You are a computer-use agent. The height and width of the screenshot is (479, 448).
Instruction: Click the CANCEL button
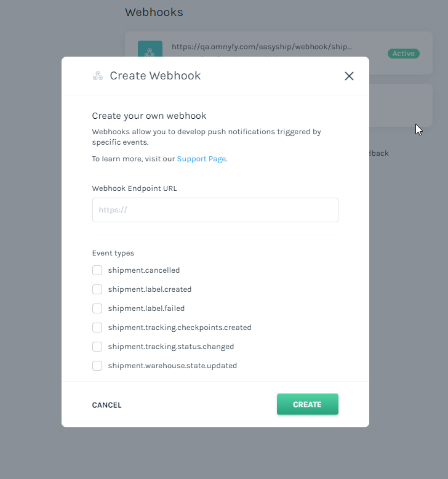click(107, 405)
